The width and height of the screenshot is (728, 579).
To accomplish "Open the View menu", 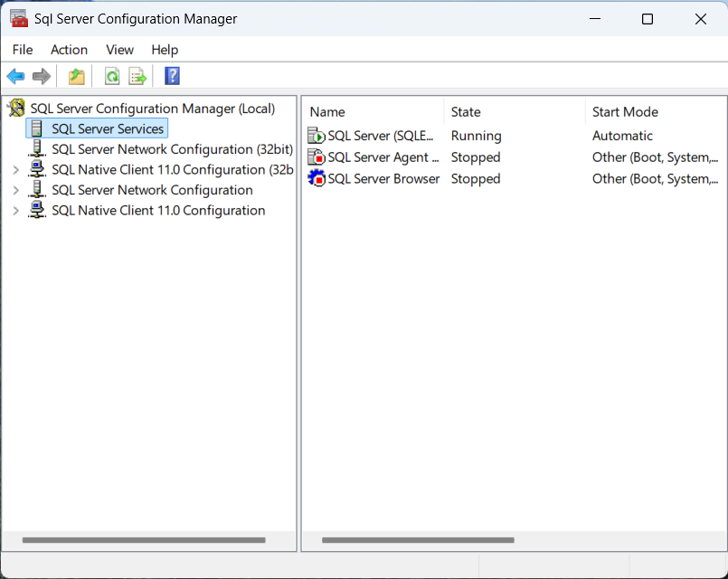I will click(119, 50).
